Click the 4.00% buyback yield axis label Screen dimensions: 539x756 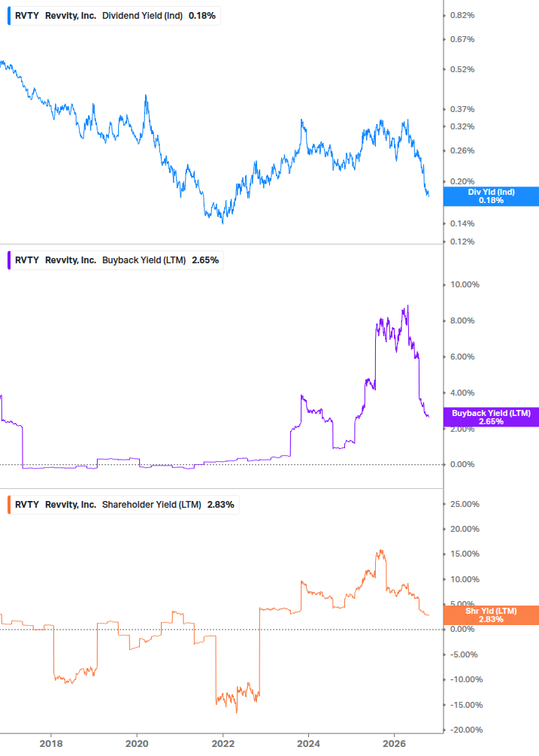(462, 393)
